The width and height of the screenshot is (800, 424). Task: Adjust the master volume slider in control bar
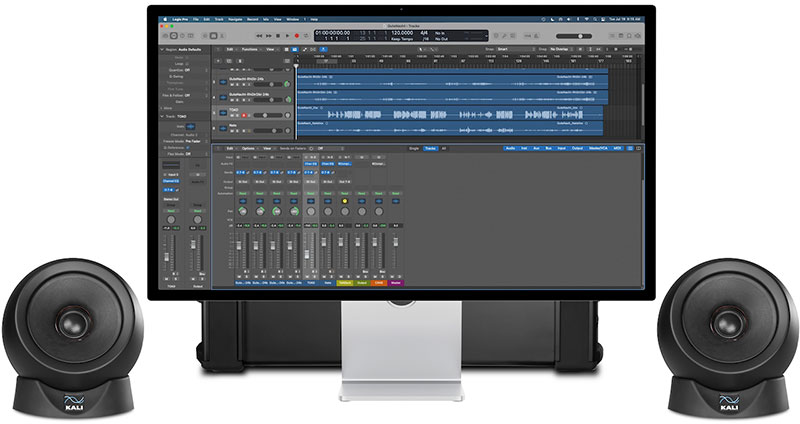coord(574,36)
